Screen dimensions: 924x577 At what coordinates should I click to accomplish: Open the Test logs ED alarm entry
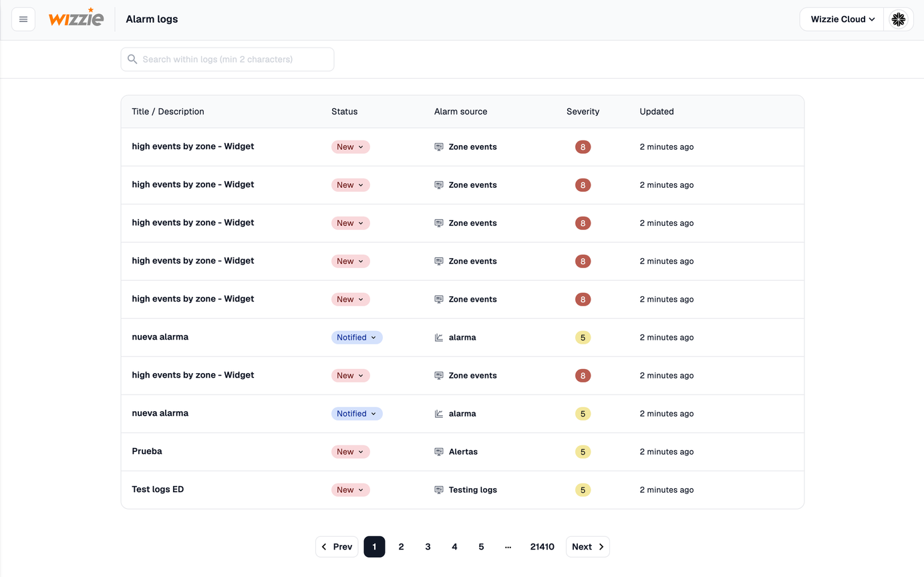158,489
